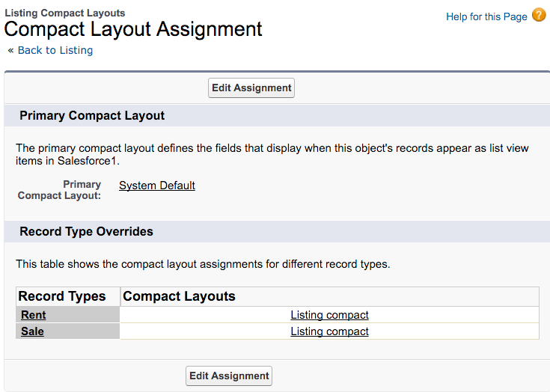The image size is (550, 392).
Task: Click the Record Types column header
Action: coord(62,296)
